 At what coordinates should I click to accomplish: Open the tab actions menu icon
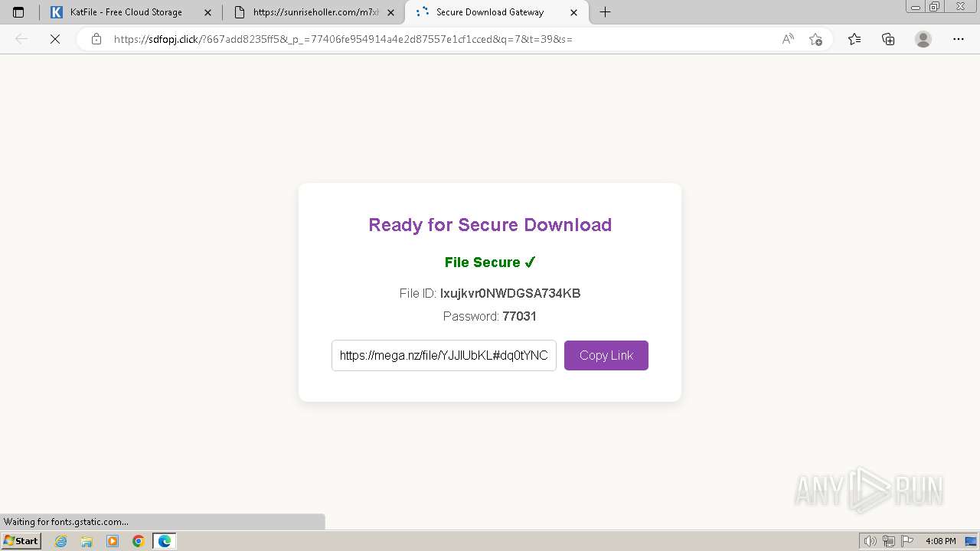point(18,12)
